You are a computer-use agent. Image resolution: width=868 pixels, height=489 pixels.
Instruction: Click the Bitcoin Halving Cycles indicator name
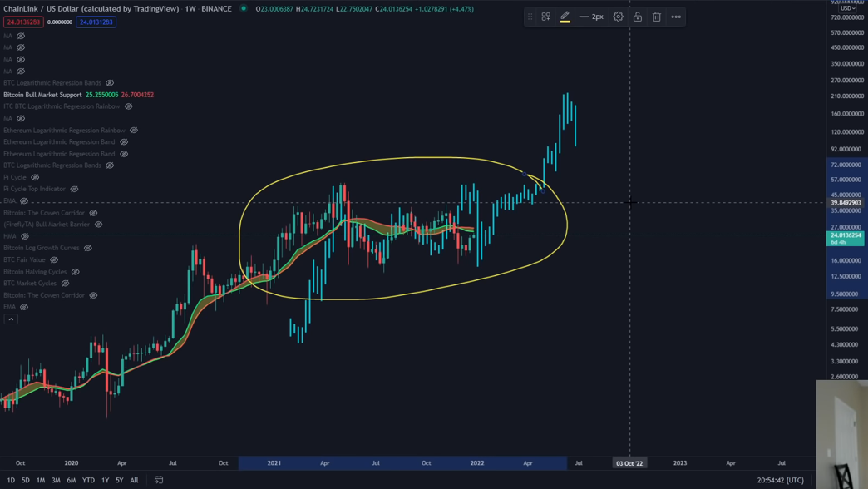click(x=35, y=272)
